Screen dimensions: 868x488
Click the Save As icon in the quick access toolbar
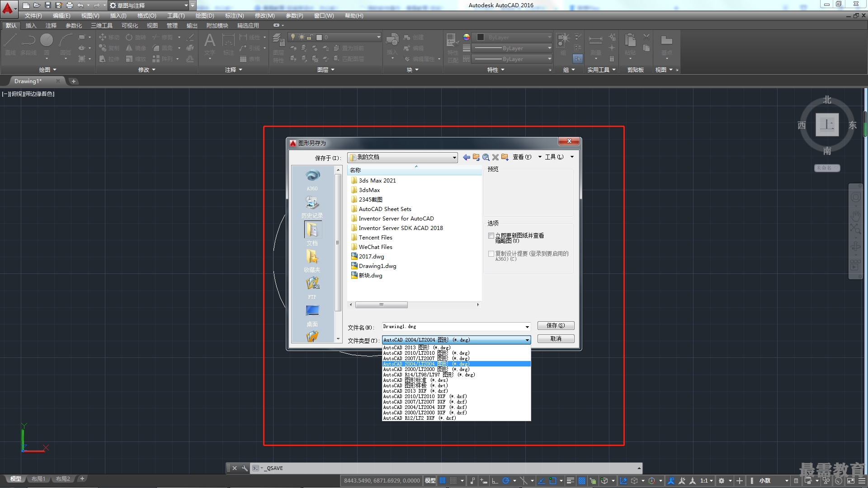pyautogui.click(x=59, y=5)
